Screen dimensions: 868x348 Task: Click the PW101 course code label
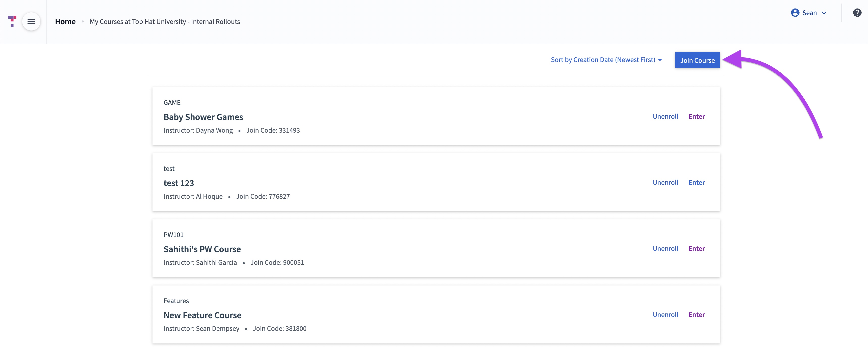[173, 235]
